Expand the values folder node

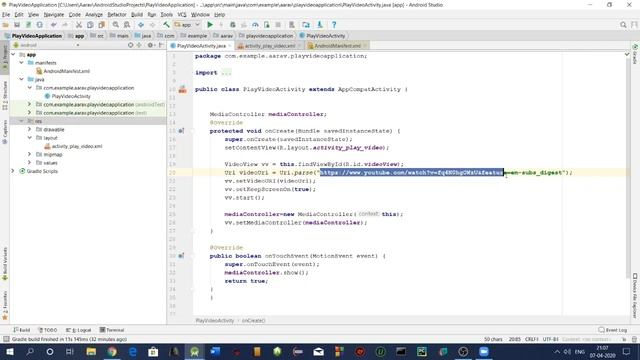pyautogui.click(x=29, y=162)
